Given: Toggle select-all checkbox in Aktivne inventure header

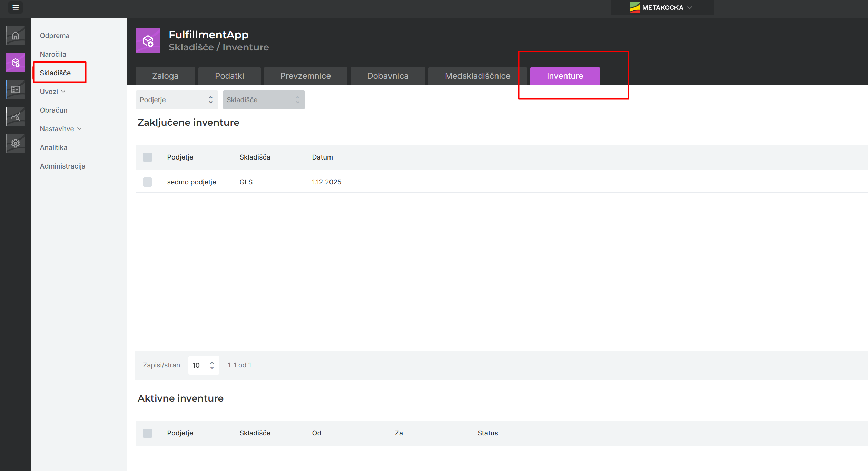Looking at the screenshot, I should point(147,433).
